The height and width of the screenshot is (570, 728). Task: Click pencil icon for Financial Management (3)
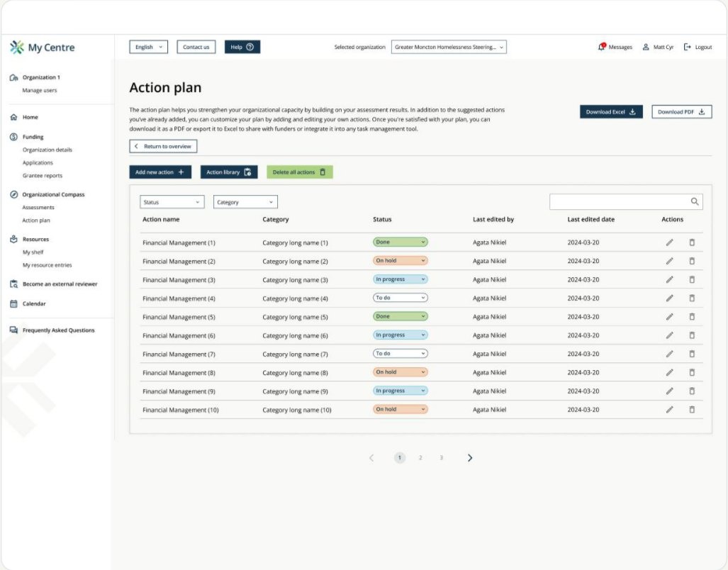tap(669, 279)
